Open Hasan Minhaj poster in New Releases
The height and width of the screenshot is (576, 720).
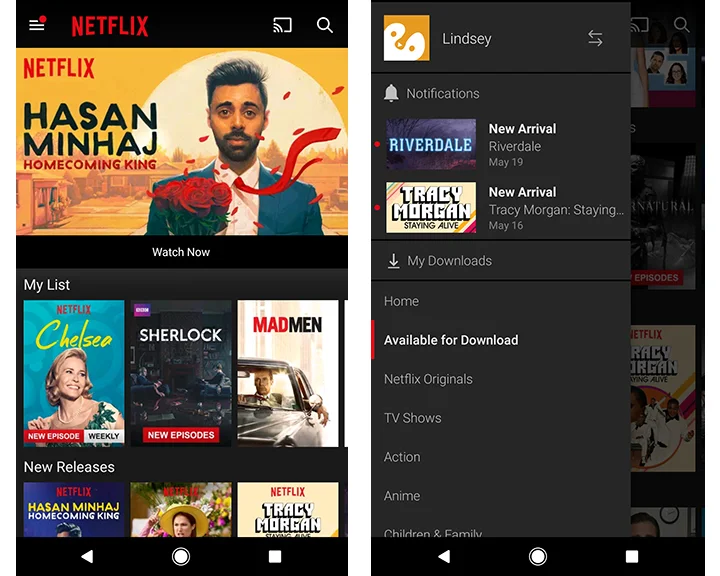pyautogui.click(x=74, y=509)
